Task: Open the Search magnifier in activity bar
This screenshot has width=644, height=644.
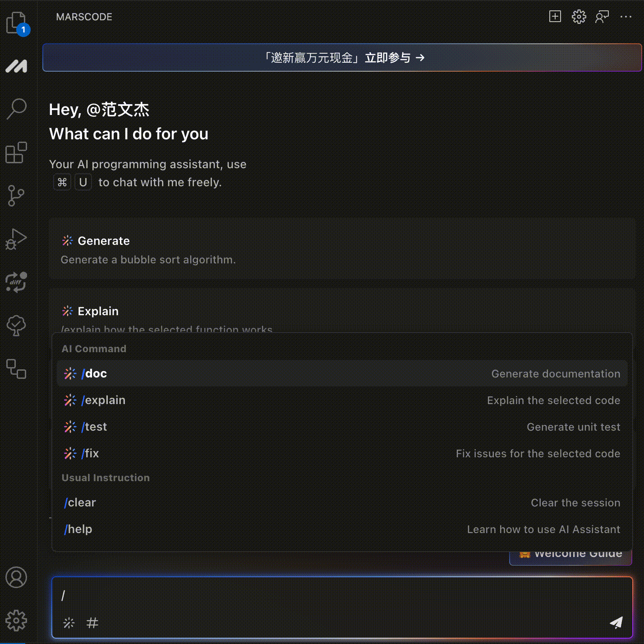Action: (x=17, y=109)
